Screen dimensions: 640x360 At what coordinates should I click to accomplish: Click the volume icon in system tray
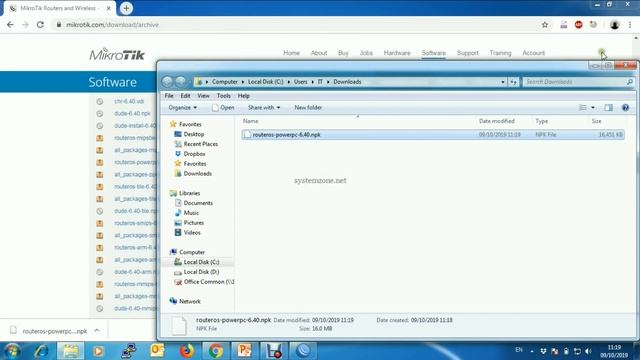click(x=588, y=351)
